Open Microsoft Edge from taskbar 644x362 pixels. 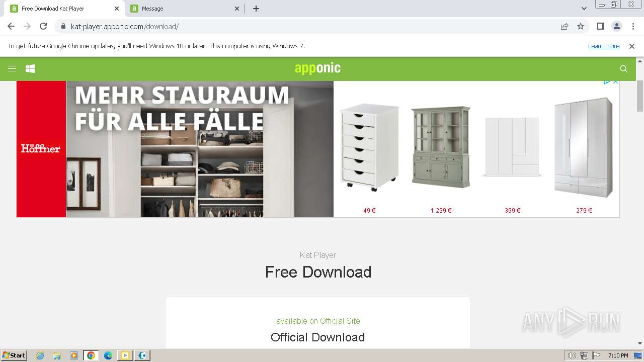click(x=108, y=355)
